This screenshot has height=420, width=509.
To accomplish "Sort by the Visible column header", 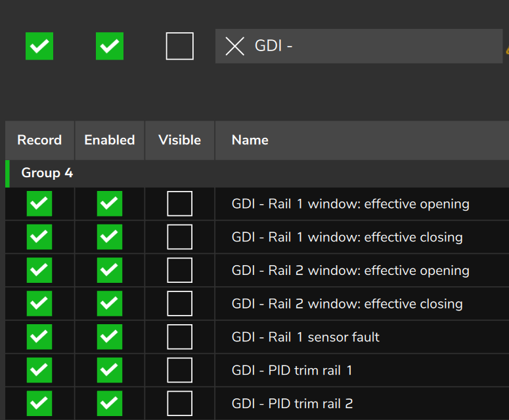I will point(179,140).
